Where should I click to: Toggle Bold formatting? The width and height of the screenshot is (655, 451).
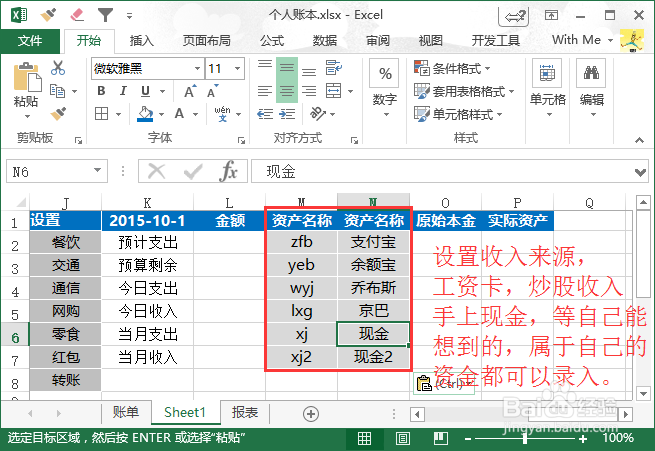101,91
